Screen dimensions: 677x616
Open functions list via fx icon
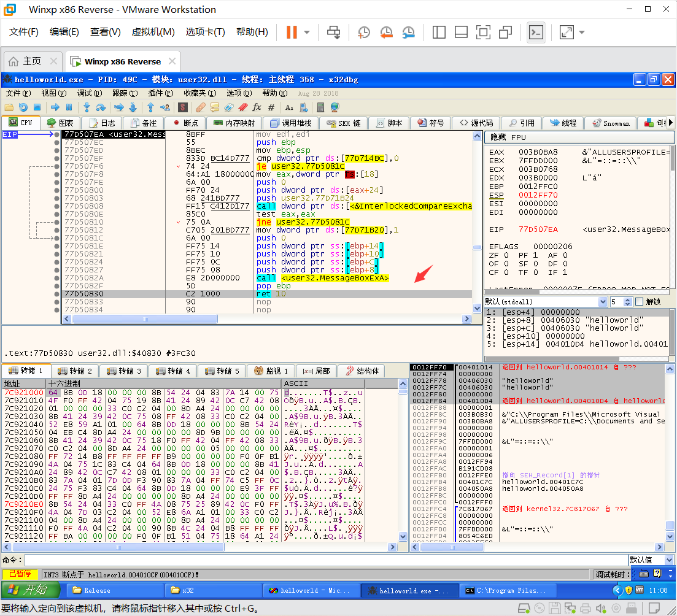(257, 107)
